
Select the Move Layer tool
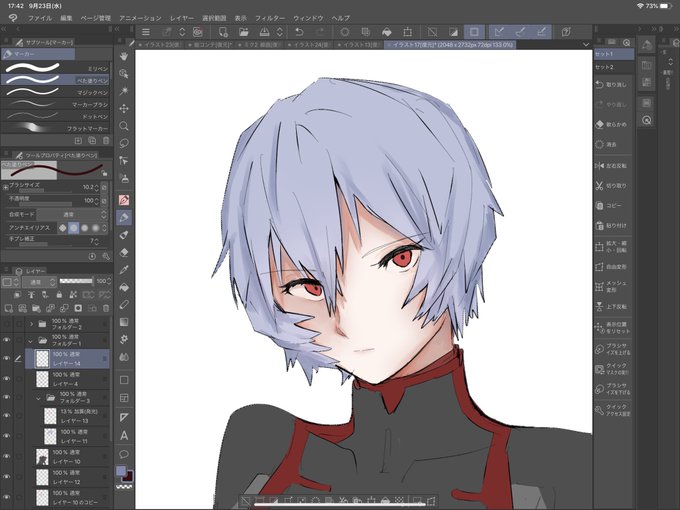pos(124,108)
